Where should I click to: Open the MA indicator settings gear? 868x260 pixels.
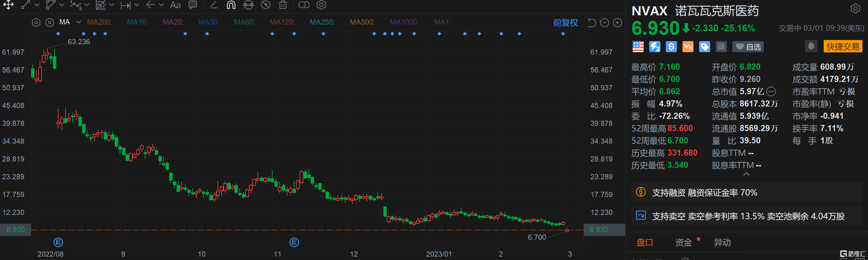36,22
